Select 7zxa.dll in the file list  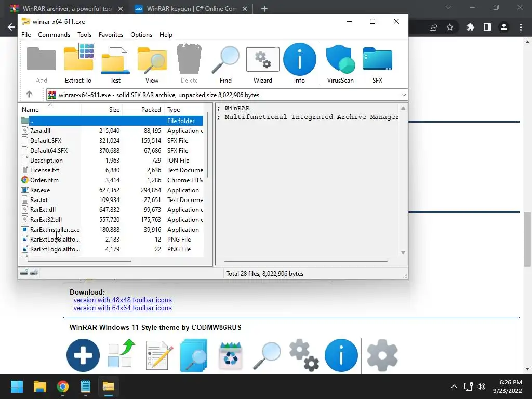pyautogui.click(x=112, y=130)
